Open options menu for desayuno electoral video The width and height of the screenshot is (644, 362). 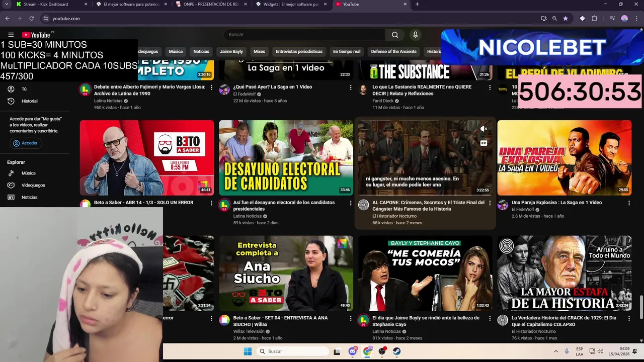(x=351, y=203)
